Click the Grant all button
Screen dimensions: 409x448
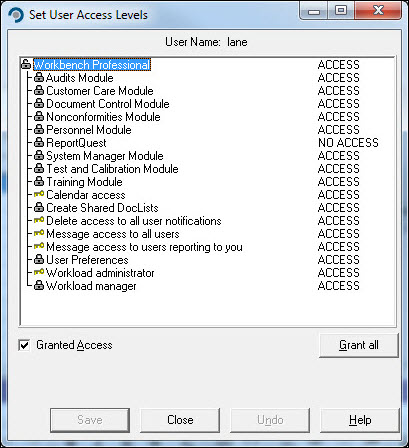point(359,345)
